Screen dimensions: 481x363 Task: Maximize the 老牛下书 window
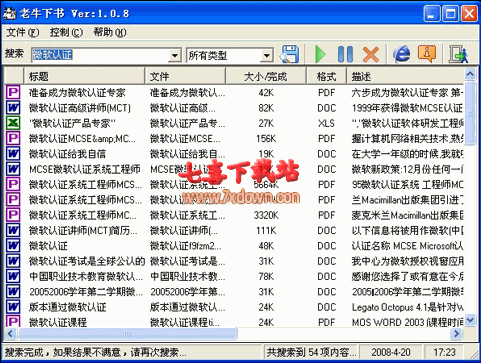(x=450, y=14)
